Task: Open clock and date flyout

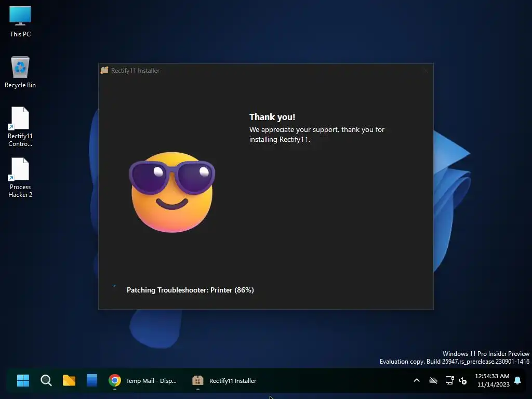Action: tap(492, 380)
